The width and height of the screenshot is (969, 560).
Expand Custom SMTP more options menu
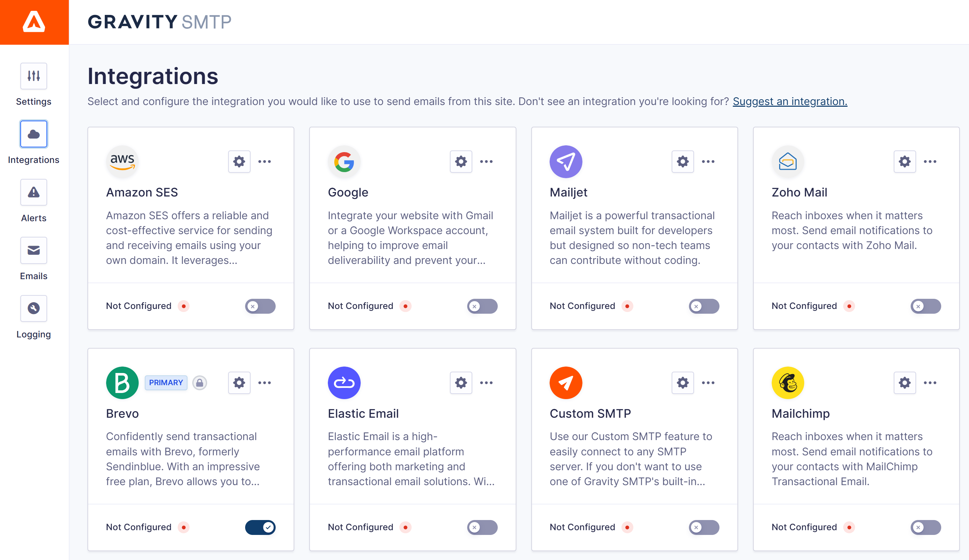coord(708,382)
